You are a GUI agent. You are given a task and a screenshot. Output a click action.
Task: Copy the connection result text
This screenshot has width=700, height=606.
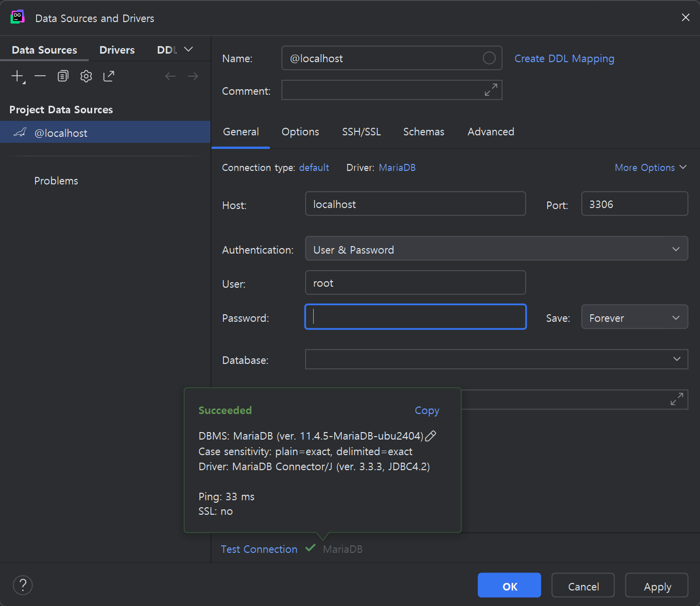427,411
